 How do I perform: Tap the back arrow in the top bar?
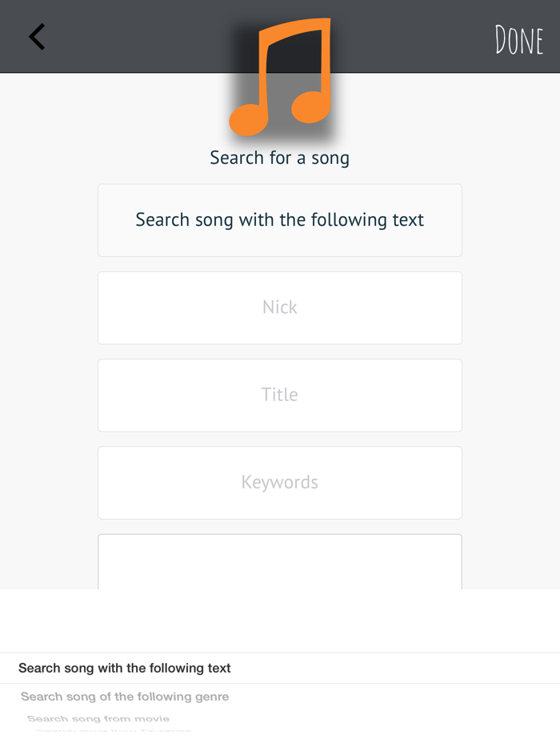tap(36, 36)
